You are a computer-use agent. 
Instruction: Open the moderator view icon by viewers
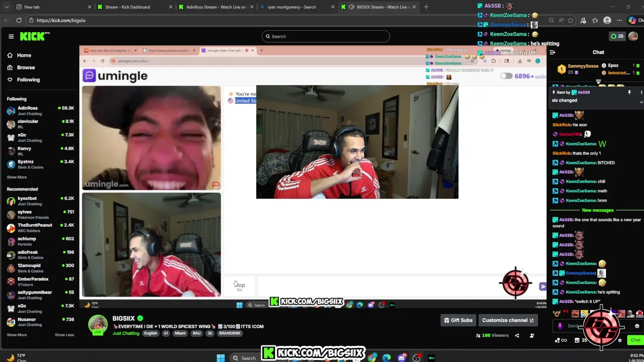(532, 335)
